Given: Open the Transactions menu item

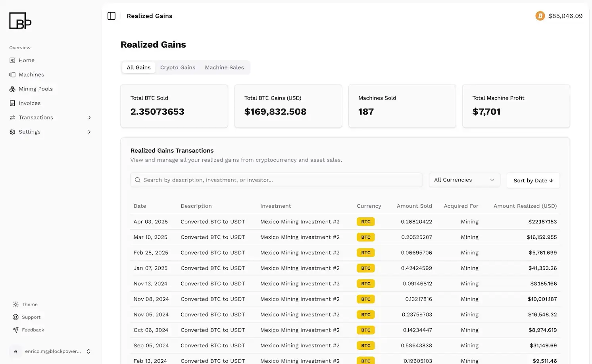Looking at the screenshot, I should pos(51,117).
